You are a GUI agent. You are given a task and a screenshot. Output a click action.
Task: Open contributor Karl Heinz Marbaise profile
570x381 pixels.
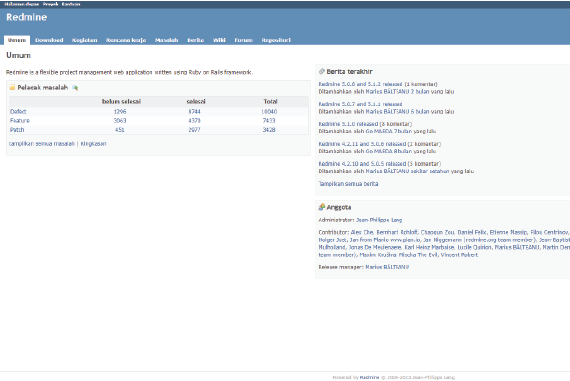429,247
